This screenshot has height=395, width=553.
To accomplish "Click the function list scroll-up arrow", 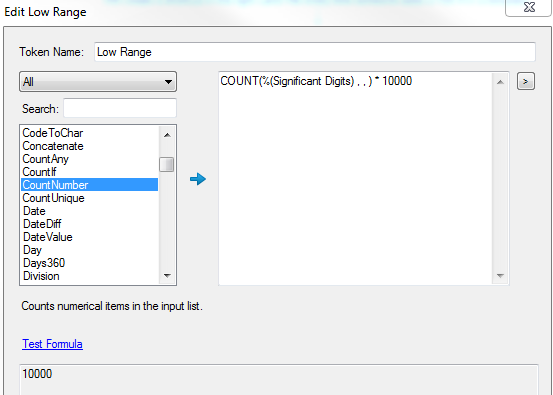I will click(x=168, y=135).
